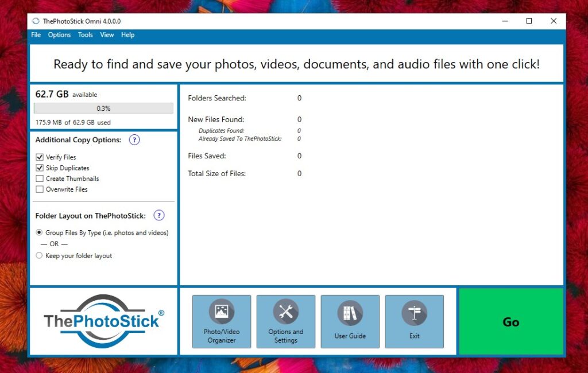Click ThePhotoStick app icon in title bar

coord(36,21)
